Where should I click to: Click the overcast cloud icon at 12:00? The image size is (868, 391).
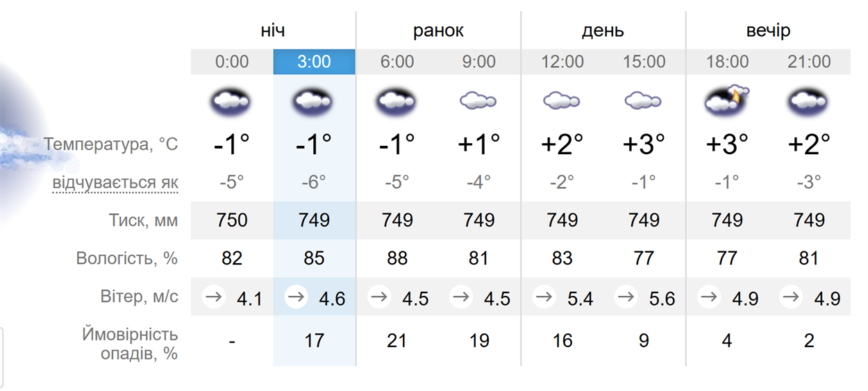pyautogui.click(x=562, y=101)
